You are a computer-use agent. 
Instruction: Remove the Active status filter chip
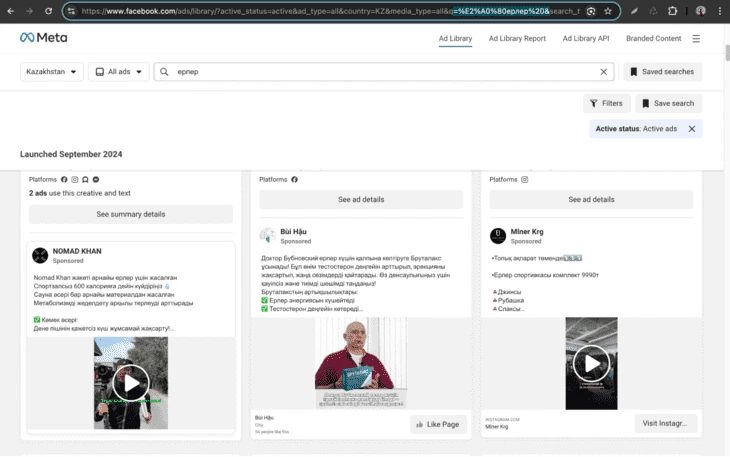pos(692,129)
